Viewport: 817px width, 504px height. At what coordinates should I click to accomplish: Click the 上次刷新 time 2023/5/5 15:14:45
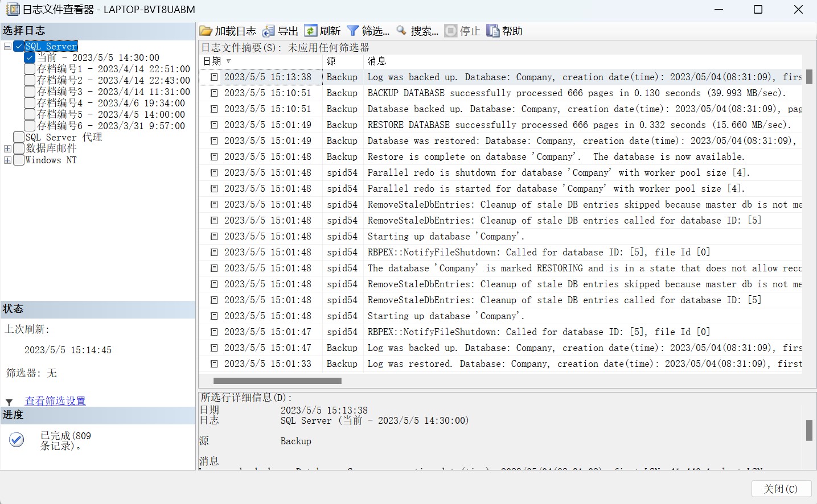68,350
